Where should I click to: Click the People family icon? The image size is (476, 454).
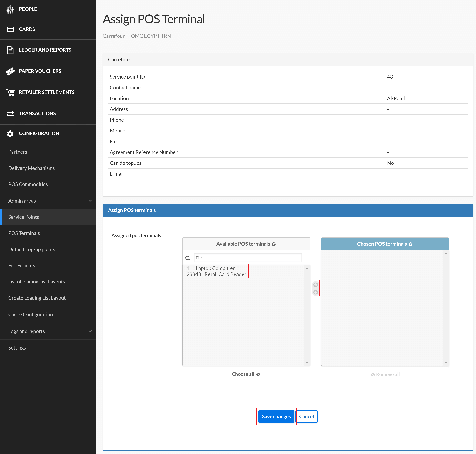(x=10, y=9)
